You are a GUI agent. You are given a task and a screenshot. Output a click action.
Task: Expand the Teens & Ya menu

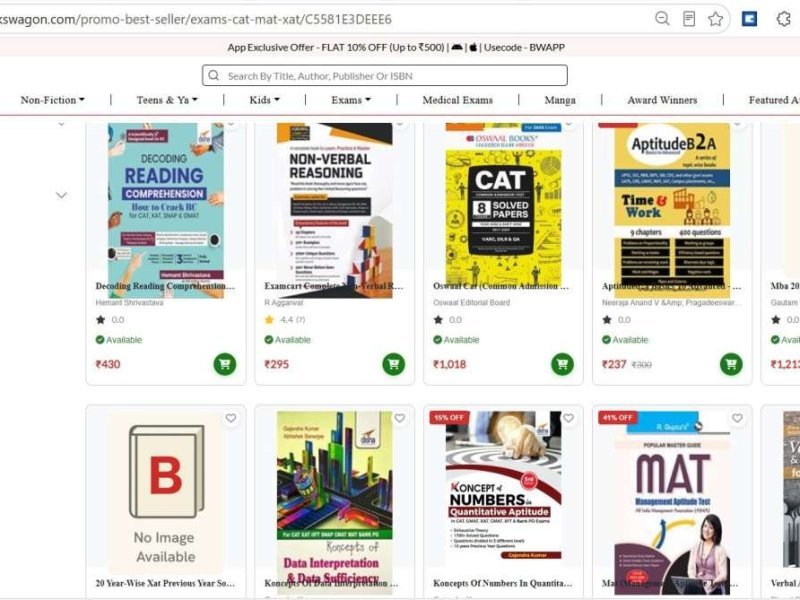(x=167, y=100)
